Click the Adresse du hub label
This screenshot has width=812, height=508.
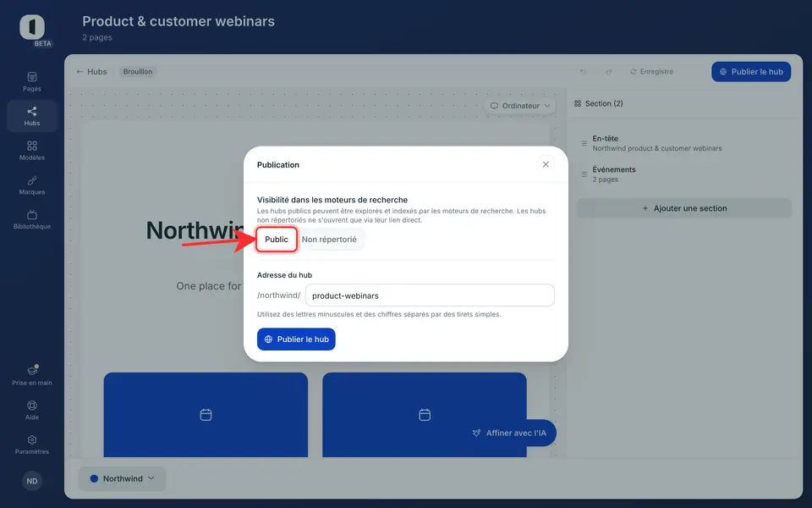(284, 275)
